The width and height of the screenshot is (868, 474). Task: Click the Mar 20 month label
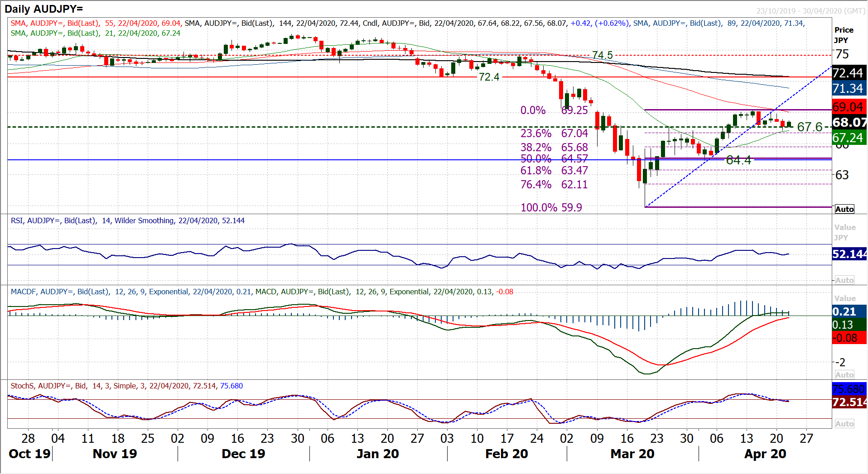632,454
